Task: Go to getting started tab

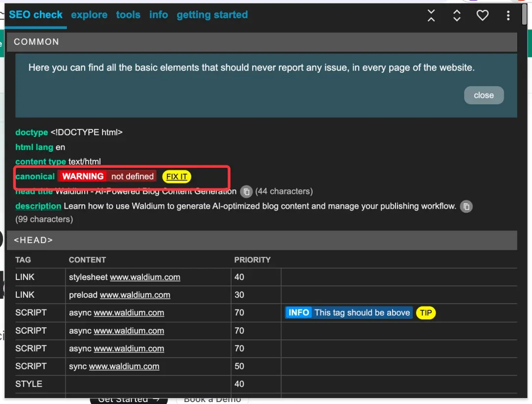Action: tap(212, 15)
